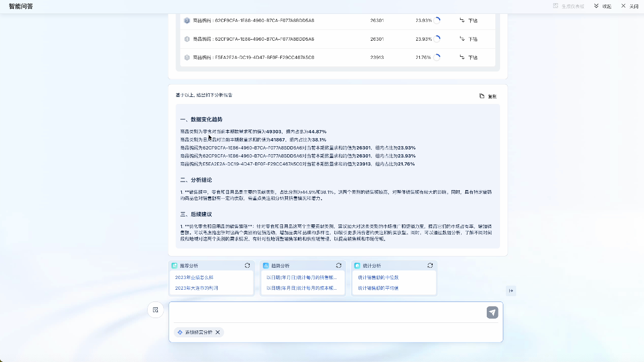The height and width of the screenshot is (362, 644).
Task: Click 生成仪表板 in the top bar
Action: pyautogui.click(x=569, y=6)
